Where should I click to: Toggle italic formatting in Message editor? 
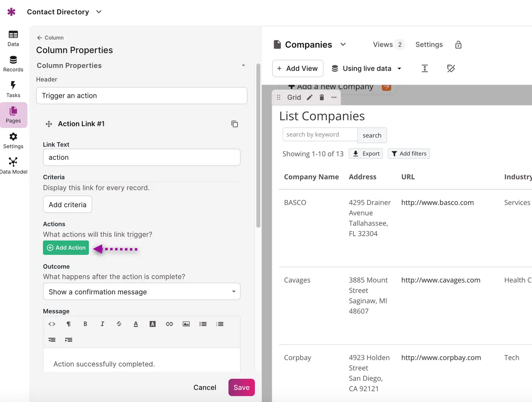[102, 324]
